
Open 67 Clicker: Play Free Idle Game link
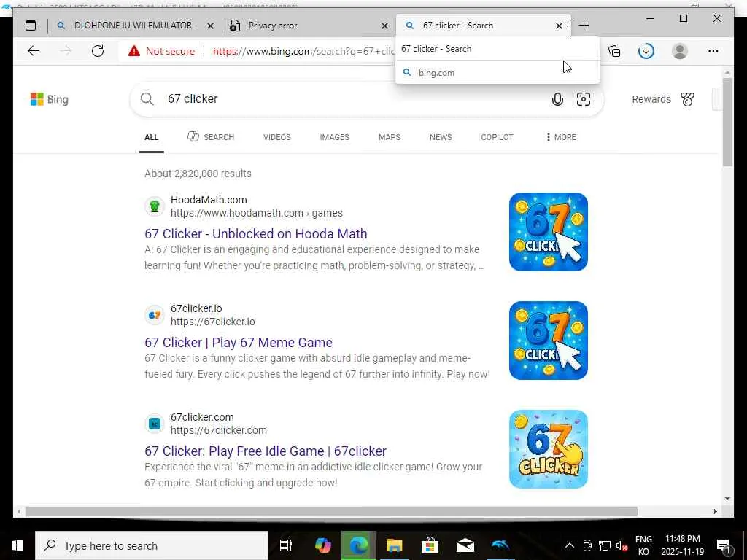tap(266, 451)
